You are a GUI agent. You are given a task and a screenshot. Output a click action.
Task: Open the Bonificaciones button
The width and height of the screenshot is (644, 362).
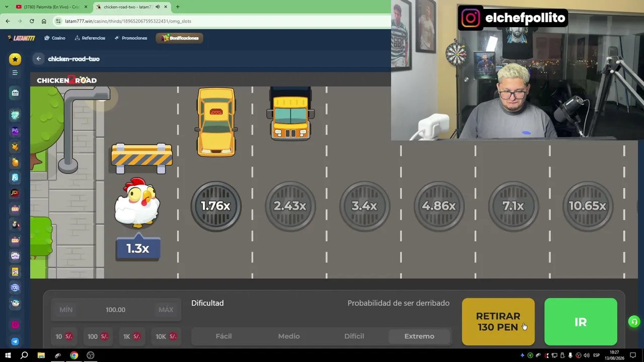(x=180, y=38)
